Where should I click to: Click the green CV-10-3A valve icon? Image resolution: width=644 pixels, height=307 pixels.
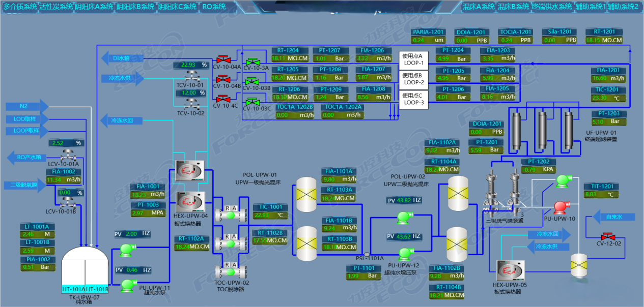point(252,60)
